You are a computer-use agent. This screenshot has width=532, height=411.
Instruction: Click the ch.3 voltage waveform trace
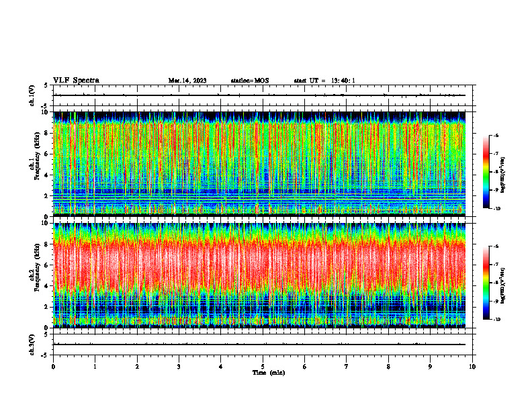pos(259,345)
